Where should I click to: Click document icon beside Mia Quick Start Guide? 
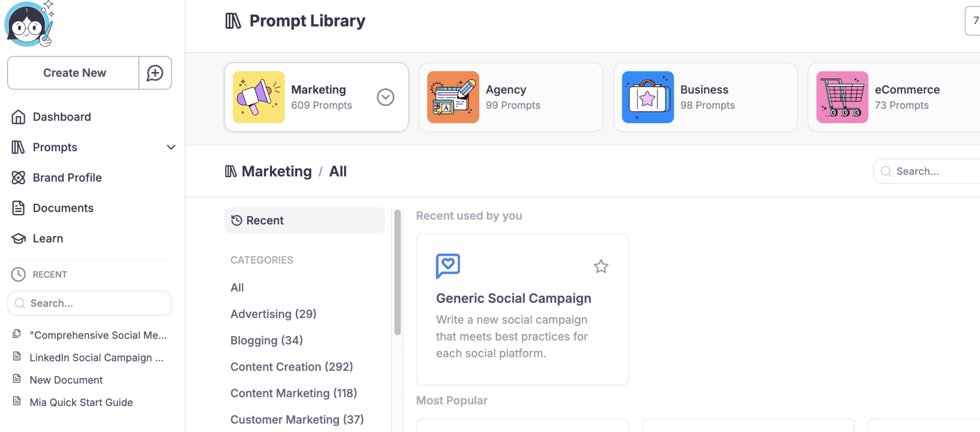click(17, 401)
